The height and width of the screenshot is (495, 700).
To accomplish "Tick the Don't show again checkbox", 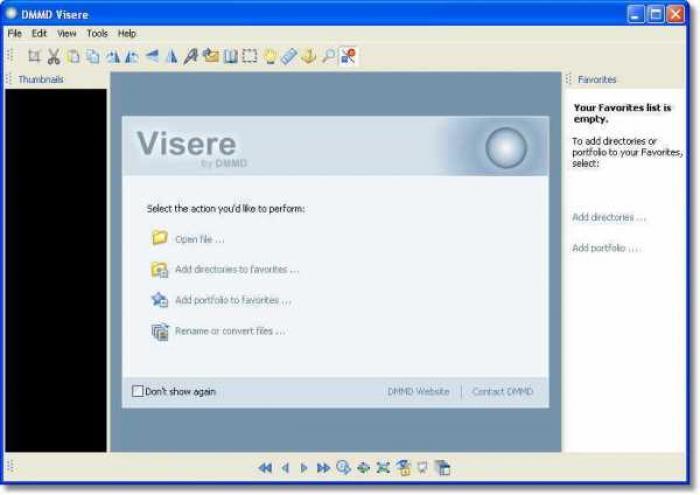I will (138, 391).
